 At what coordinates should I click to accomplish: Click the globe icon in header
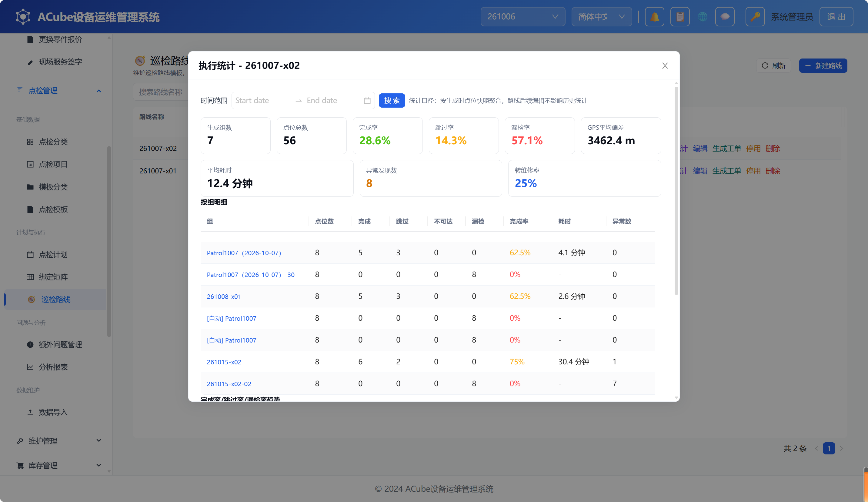702,17
